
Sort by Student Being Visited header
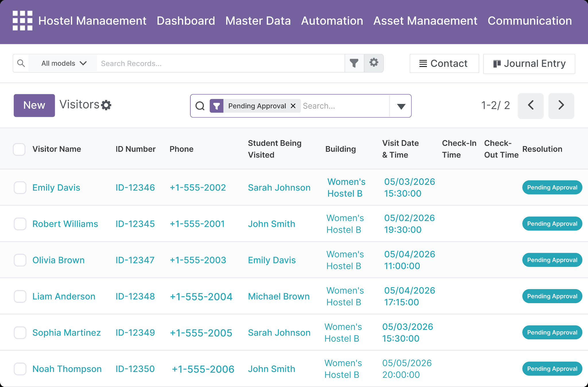click(x=275, y=149)
